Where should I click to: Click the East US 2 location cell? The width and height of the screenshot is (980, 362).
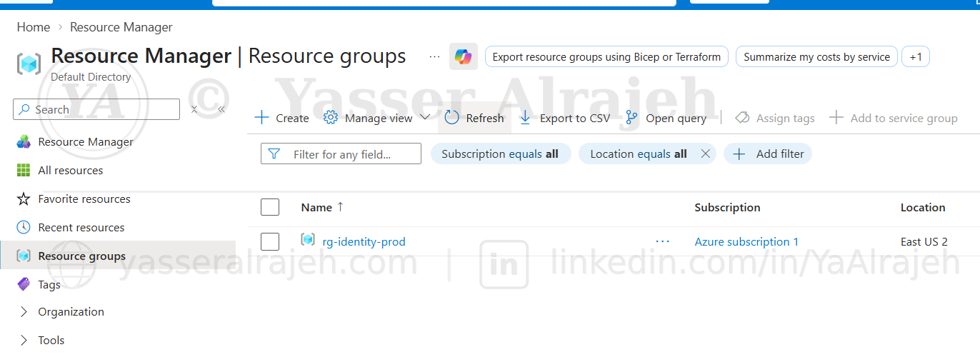pyautogui.click(x=924, y=241)
